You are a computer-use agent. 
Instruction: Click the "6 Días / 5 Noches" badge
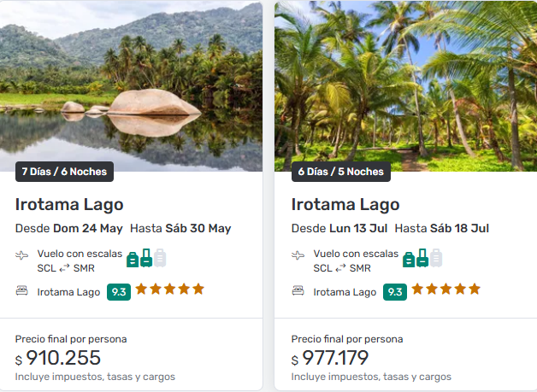pyautogui.click(x=340, y=172)
